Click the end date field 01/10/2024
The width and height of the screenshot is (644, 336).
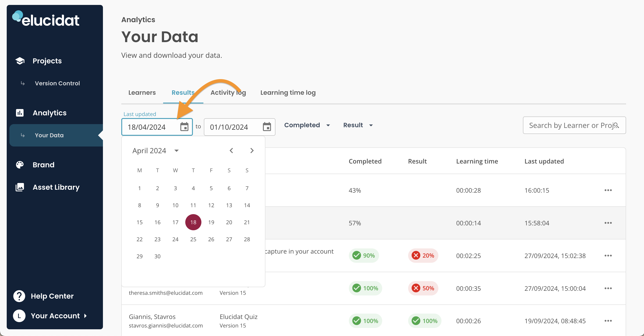(x=239, y=127)
